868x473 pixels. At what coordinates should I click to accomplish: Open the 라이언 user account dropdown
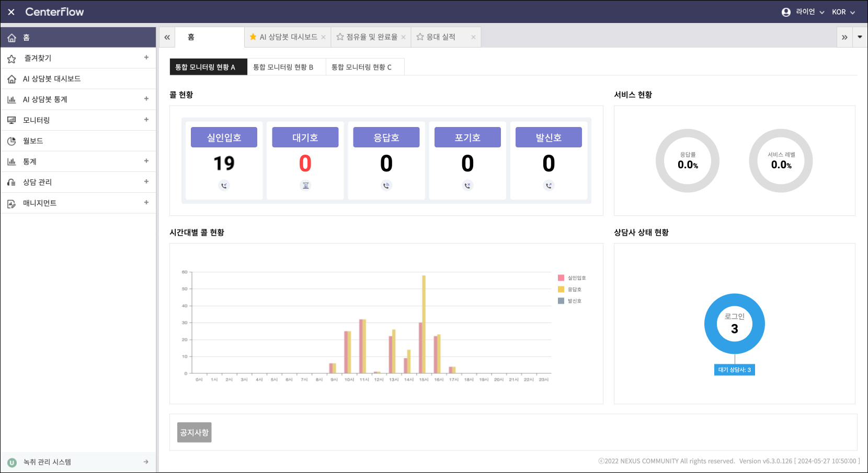(x=803, y=12)
